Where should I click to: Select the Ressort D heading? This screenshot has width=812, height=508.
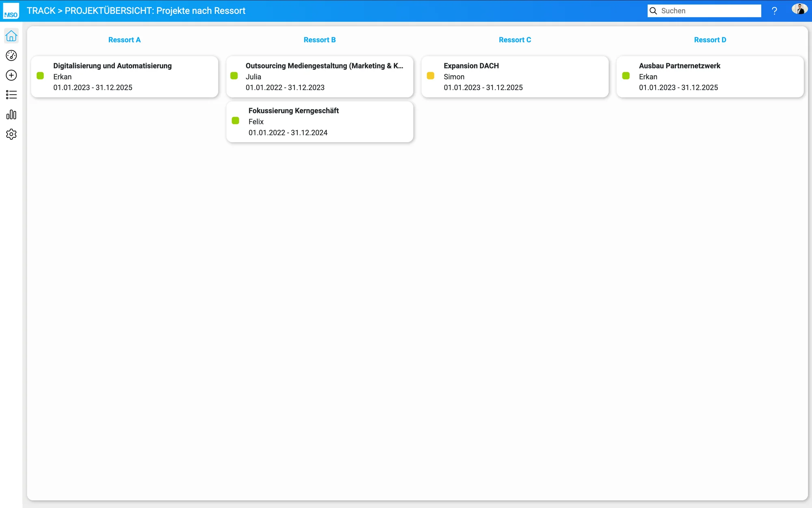coord(710,40)
